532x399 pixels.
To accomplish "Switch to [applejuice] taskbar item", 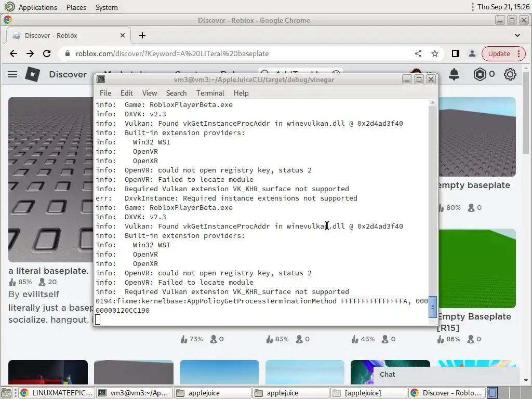I will point(369,393).
